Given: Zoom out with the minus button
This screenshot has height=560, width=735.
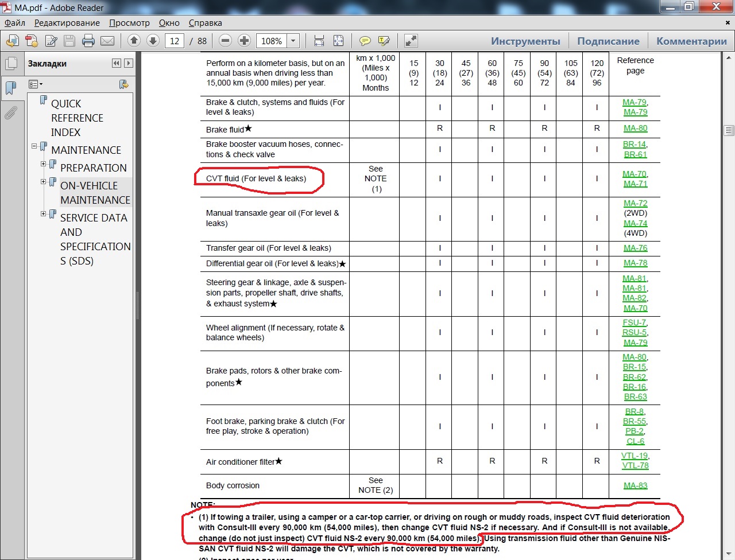Looking at the screenshot, I should coord(226,41).
